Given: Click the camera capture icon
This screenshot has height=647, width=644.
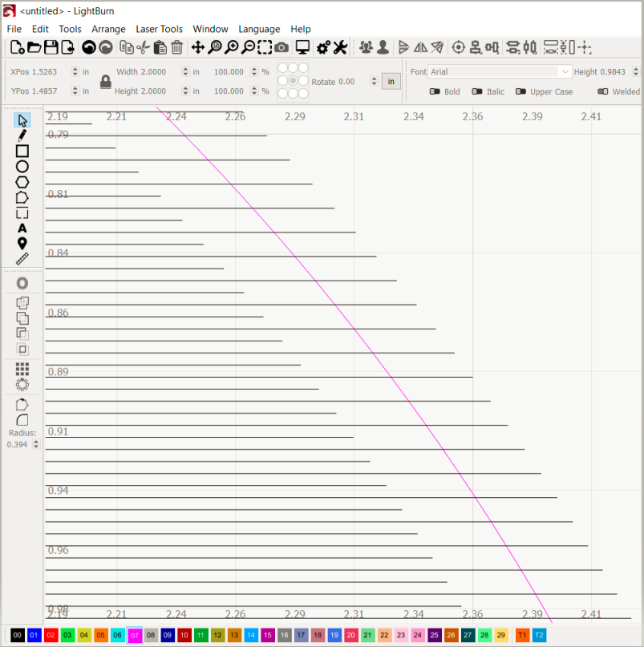Looking at the screenshot, I should tap(281, 47).
